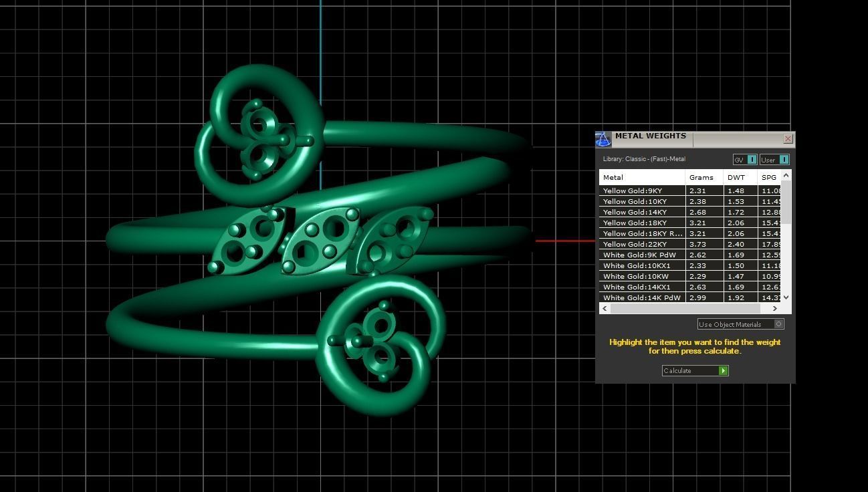Click the 3.73 grams value
This screenshot has height=492, width=868.
tap(697, 244)
